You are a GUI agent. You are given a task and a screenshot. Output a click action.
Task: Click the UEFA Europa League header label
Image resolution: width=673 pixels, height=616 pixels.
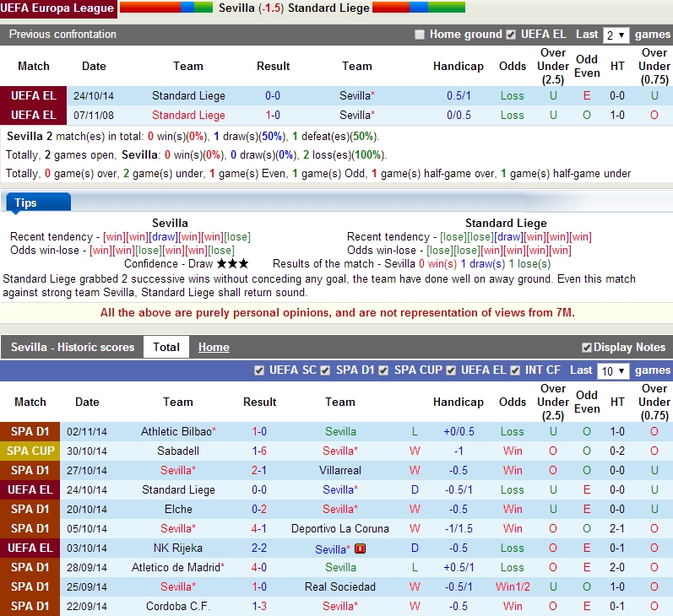coord(57,8)
